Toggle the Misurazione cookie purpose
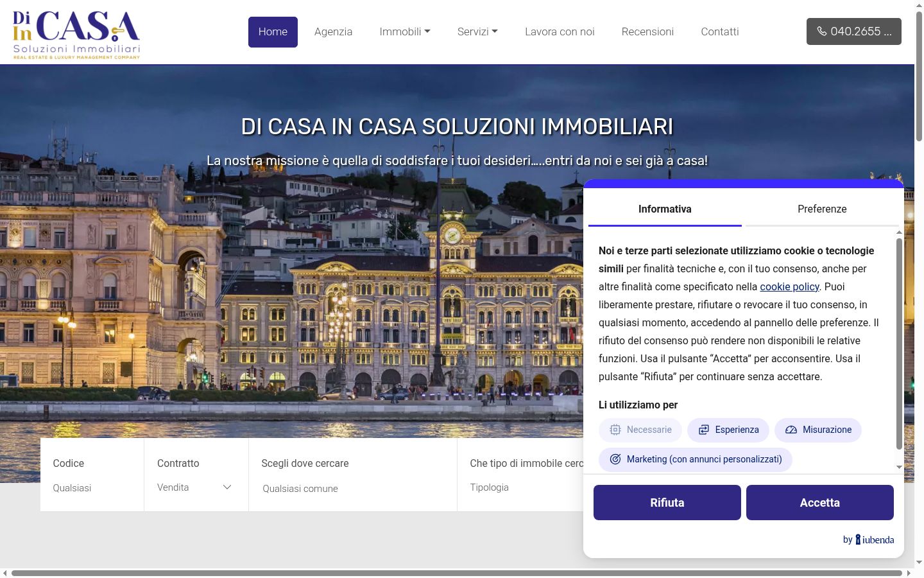Viewport: 924px width, 578px height. [x=818, y=430]
